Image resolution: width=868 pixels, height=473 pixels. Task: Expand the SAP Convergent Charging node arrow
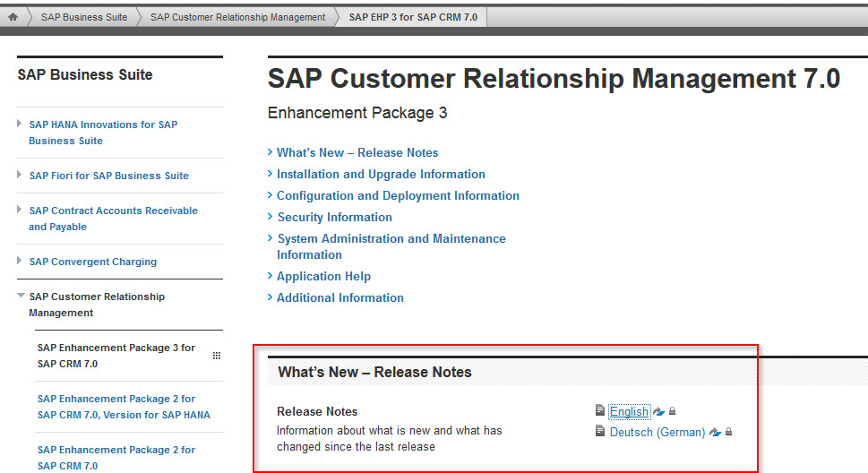coord(20,261)
